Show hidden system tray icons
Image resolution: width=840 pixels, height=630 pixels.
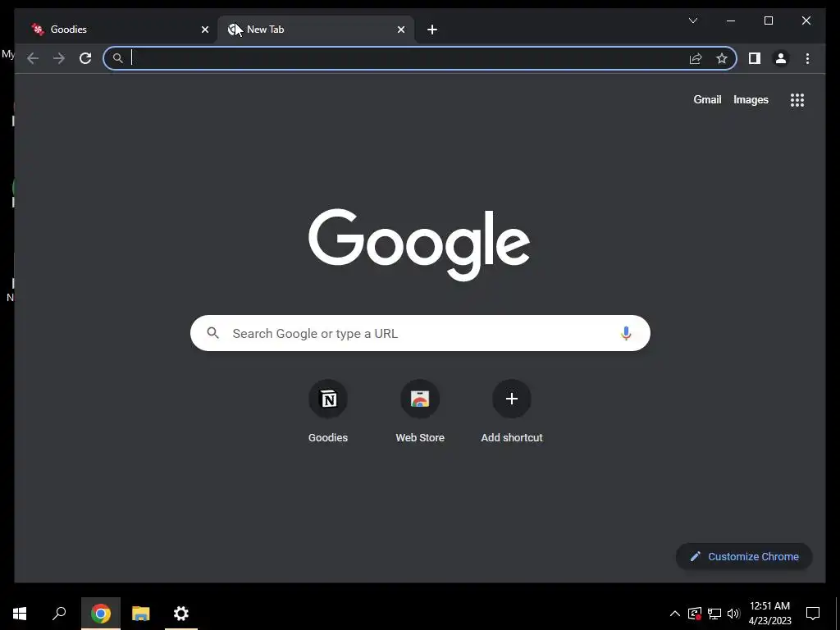(x=675, y=614)
